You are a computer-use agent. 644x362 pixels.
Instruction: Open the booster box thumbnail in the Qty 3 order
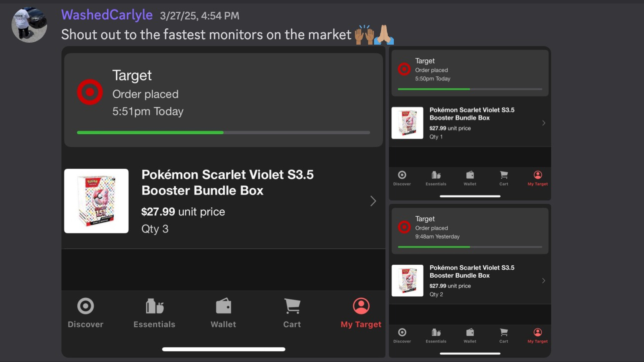[96, 201]
